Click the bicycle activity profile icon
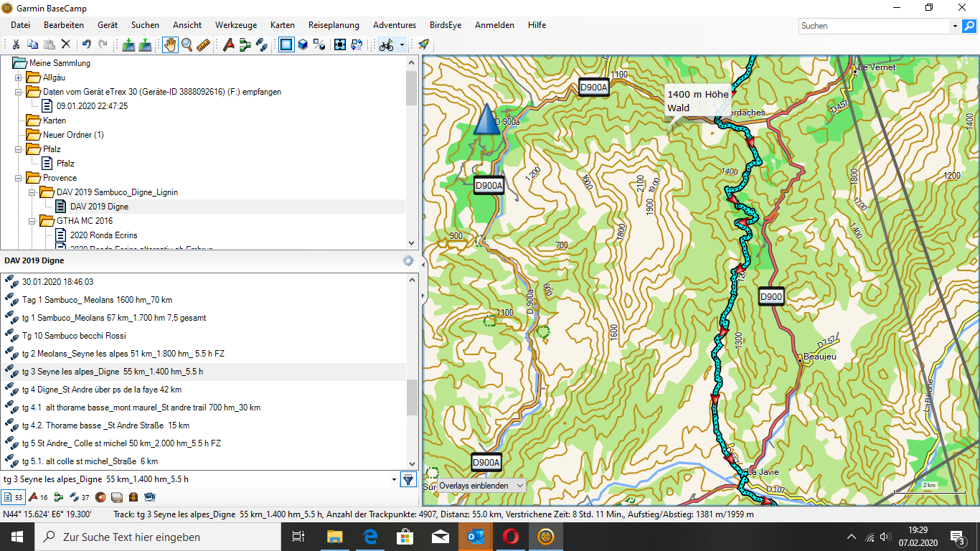 387,44
